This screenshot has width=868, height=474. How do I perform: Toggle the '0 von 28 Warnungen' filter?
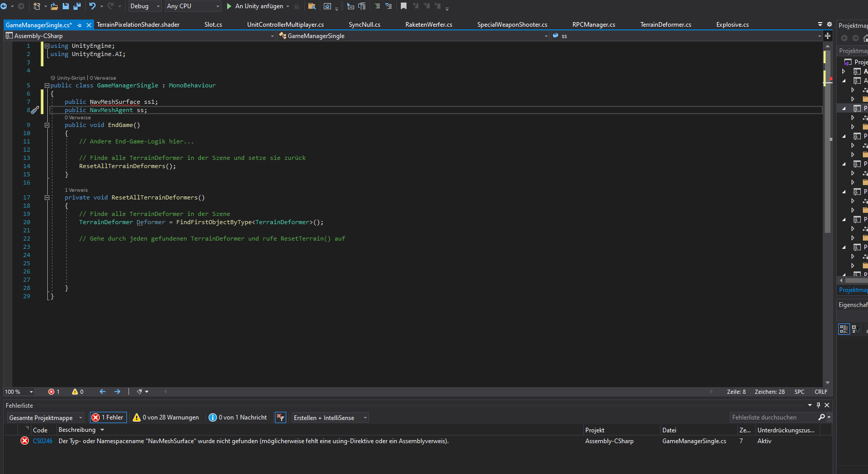click(165, 417)
